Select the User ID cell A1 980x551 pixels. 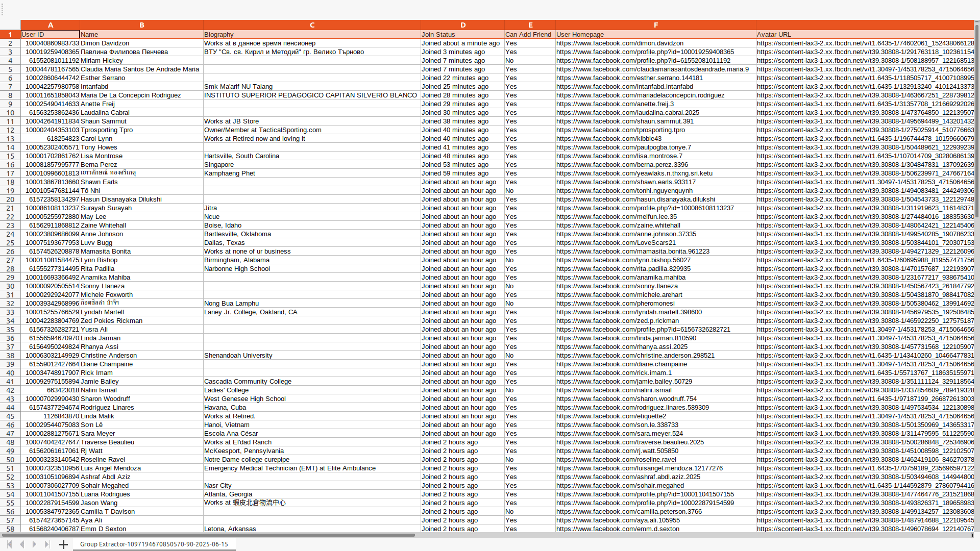coord(50,35)
